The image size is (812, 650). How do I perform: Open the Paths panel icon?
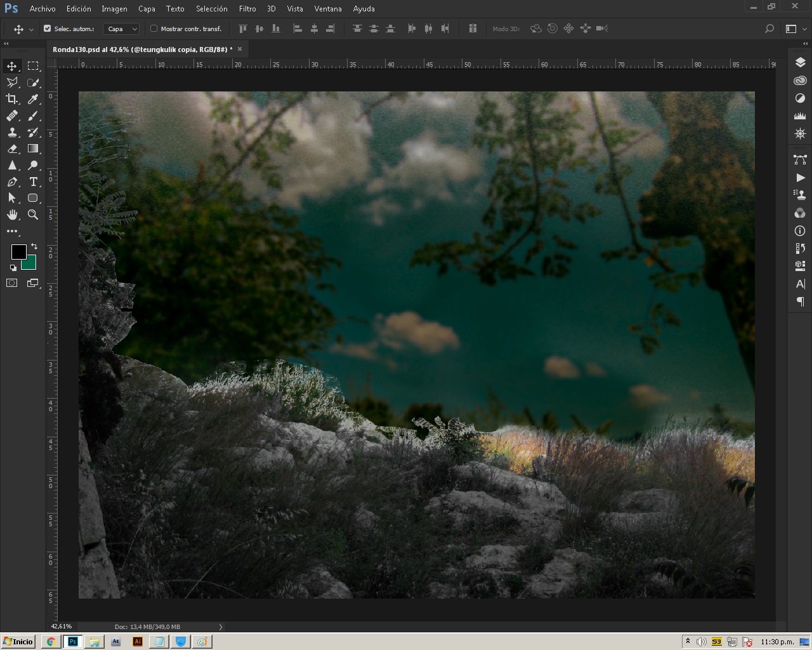[800, 159]
